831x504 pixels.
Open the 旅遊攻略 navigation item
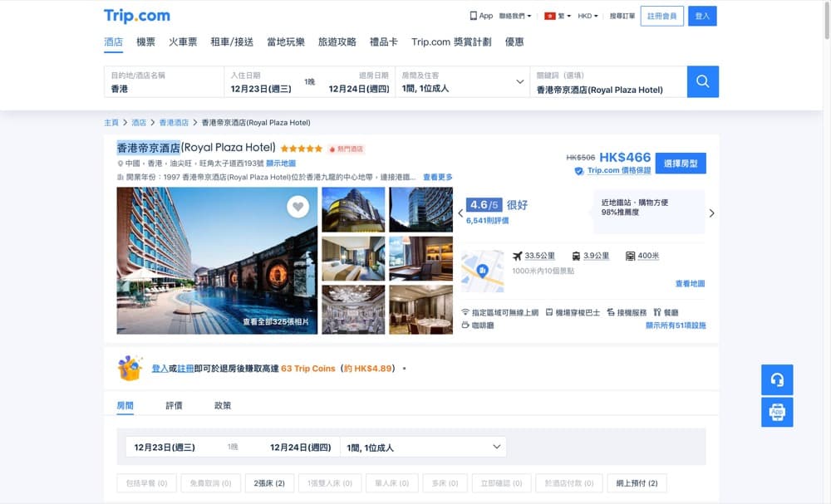point(337,42)
